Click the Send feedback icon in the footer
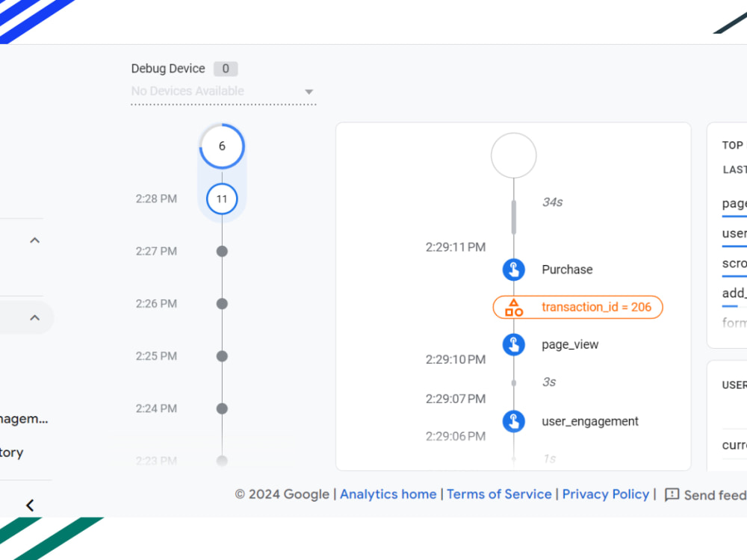This screenshot has width=747, height=560. [x=671, y=494]
